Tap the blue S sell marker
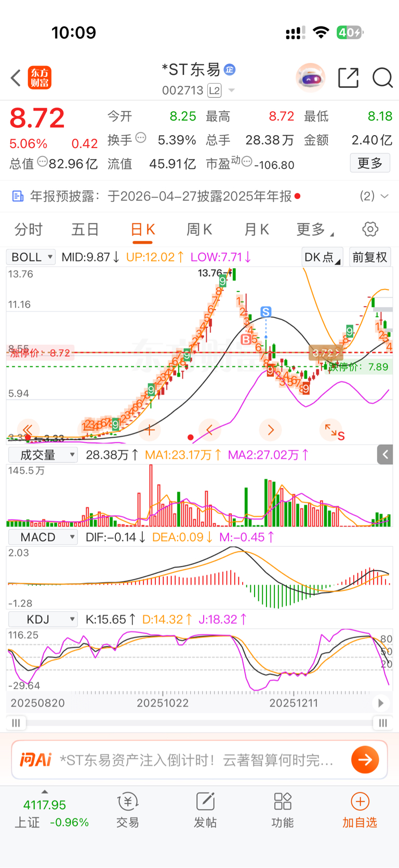This screenshot has height=868, width=399. 266,312
